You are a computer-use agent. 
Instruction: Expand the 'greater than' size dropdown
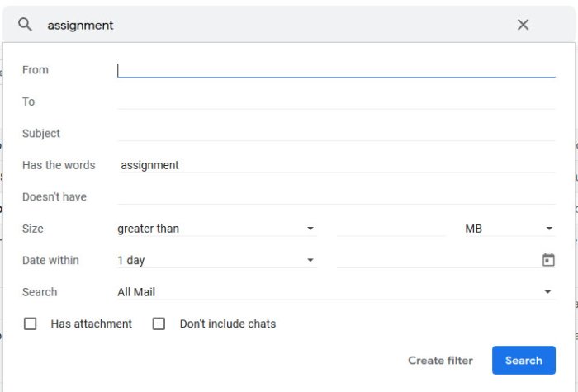click(216, 229)
